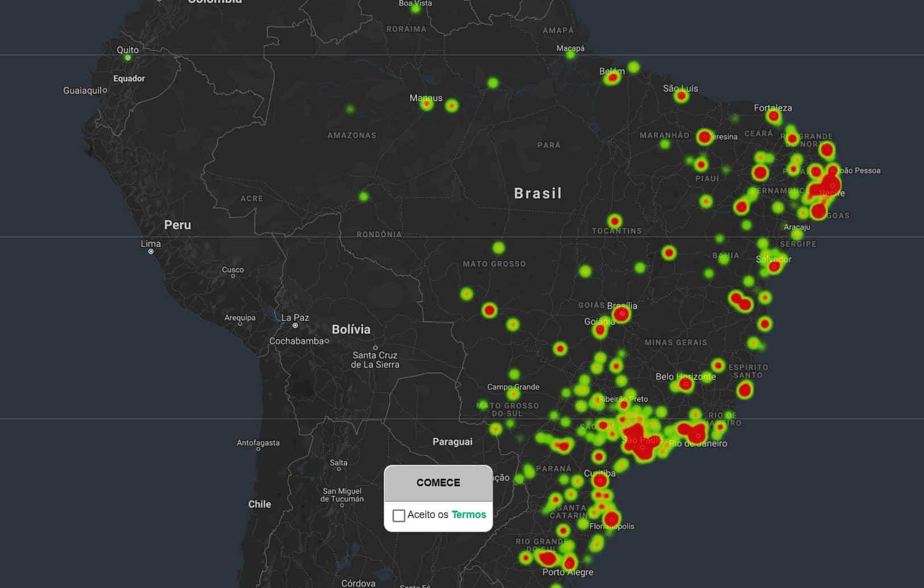Open the Termos link
Viewport: 924px width, 588px height.
pos(469,515)
